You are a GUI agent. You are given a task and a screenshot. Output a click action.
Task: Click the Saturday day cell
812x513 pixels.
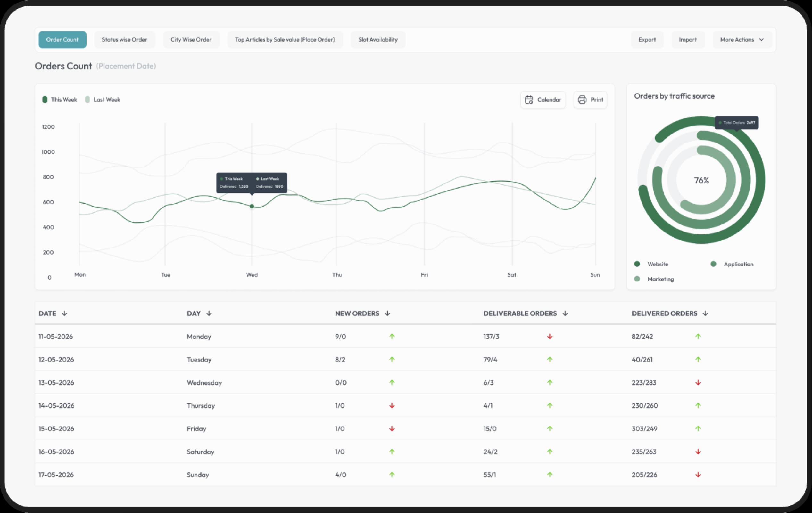click(x=200, y=452)
